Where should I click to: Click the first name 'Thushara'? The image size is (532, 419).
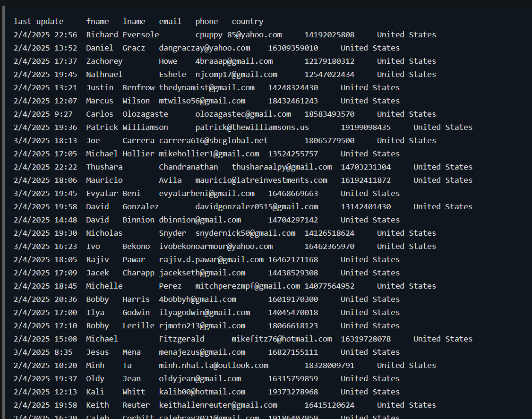[104, 167]
